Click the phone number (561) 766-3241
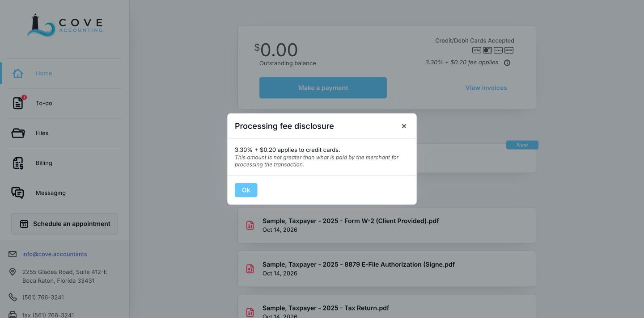 click(43, 297)
